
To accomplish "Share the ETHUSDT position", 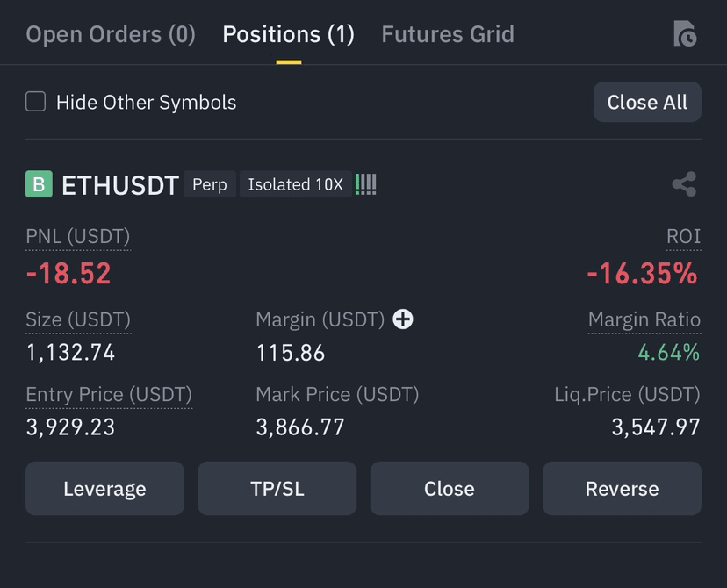I will click(x=684, y=184).
